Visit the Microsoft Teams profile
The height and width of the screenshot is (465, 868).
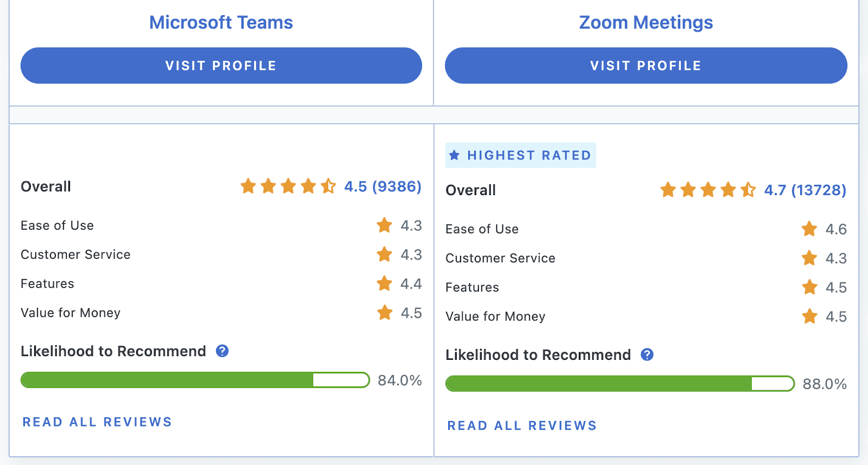(220, 66)
